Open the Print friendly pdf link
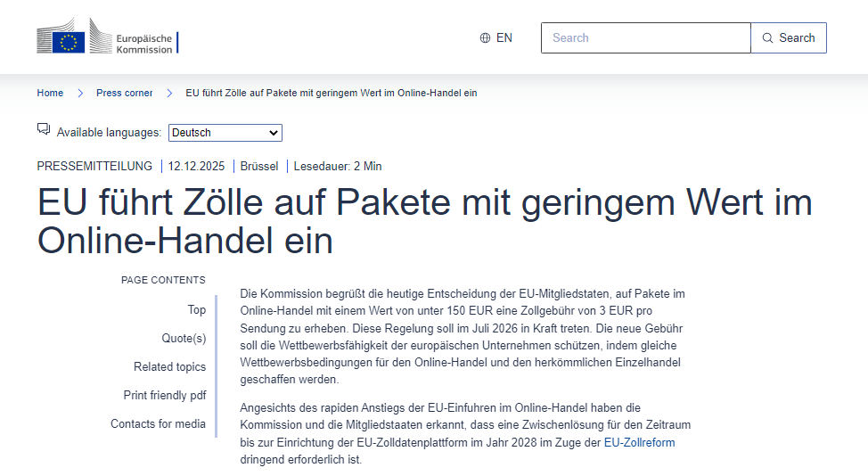Screen dimensions: 868x476 (164, 396)
